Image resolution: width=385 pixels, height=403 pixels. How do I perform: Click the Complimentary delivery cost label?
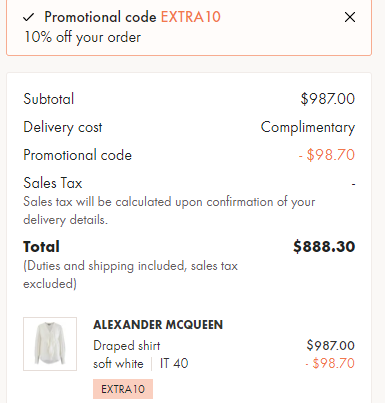(308, 127)
